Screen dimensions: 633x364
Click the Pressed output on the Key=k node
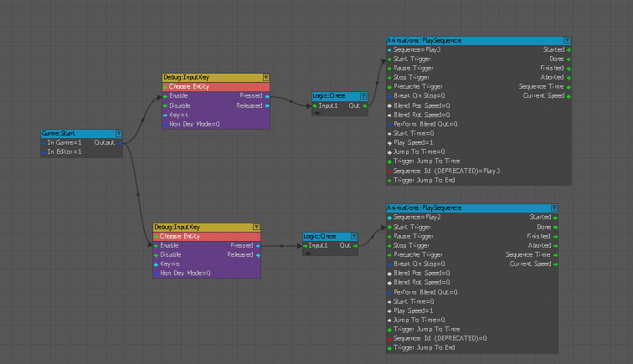click(255, 96)
